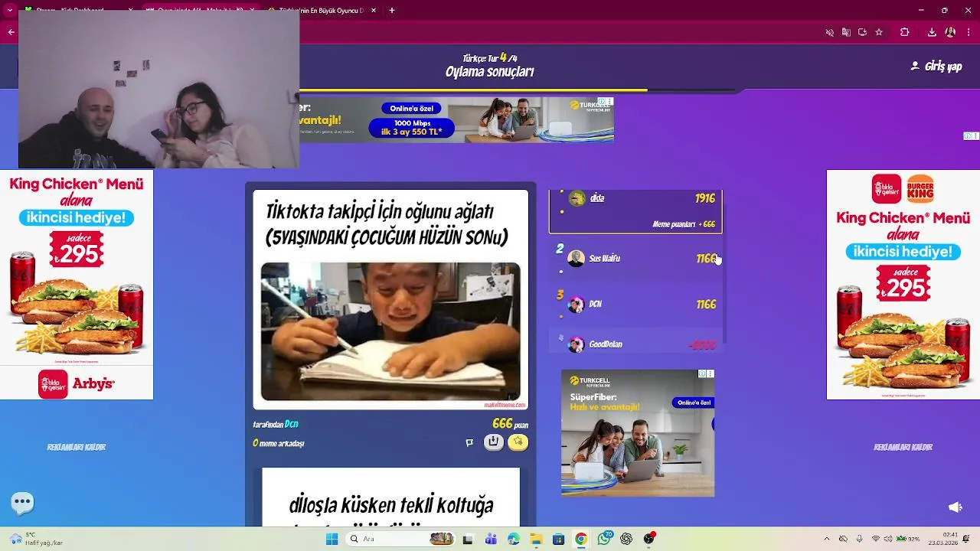Screen dimensions: 980x551
Task: Open the King Chicken Menü ad with Arby's logo
Action: pyautogui.click(x=77, y=285)
